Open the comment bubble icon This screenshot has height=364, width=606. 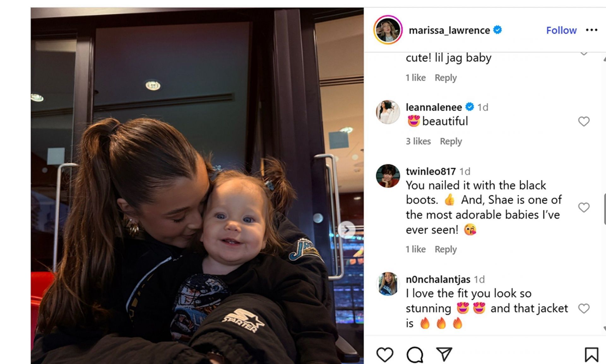(x=414, y=355)
